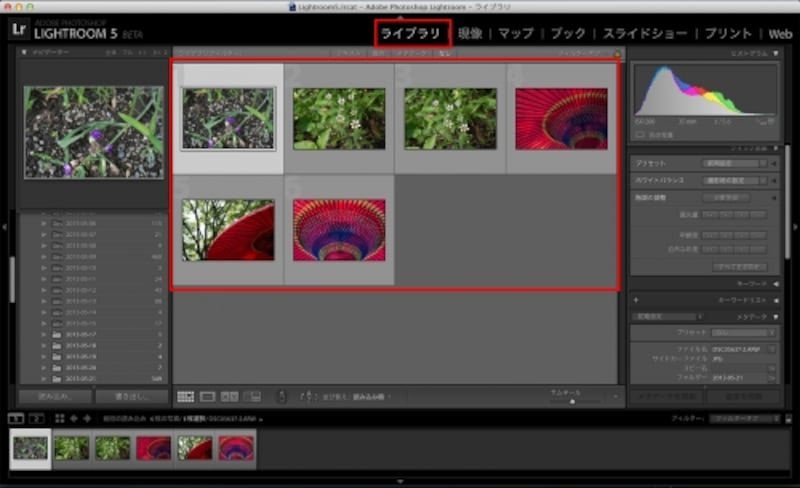Screen dimensions: 800x488
Task: Open the ライブラリ module tab
Action: pyautogui.click(x=411, y=34)
